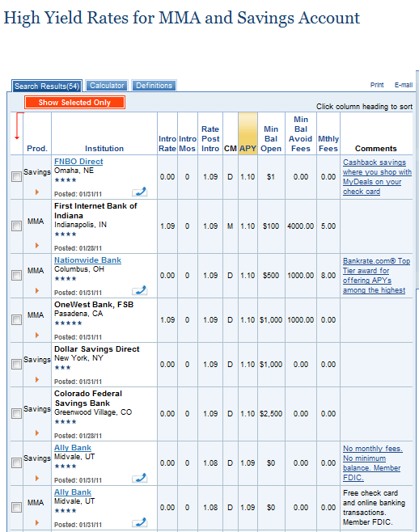The width and height of the screenshot is (419, 532).
Task: Expand orange arrow for Colorado Federal Savings row
Action: tap(37, 433)
